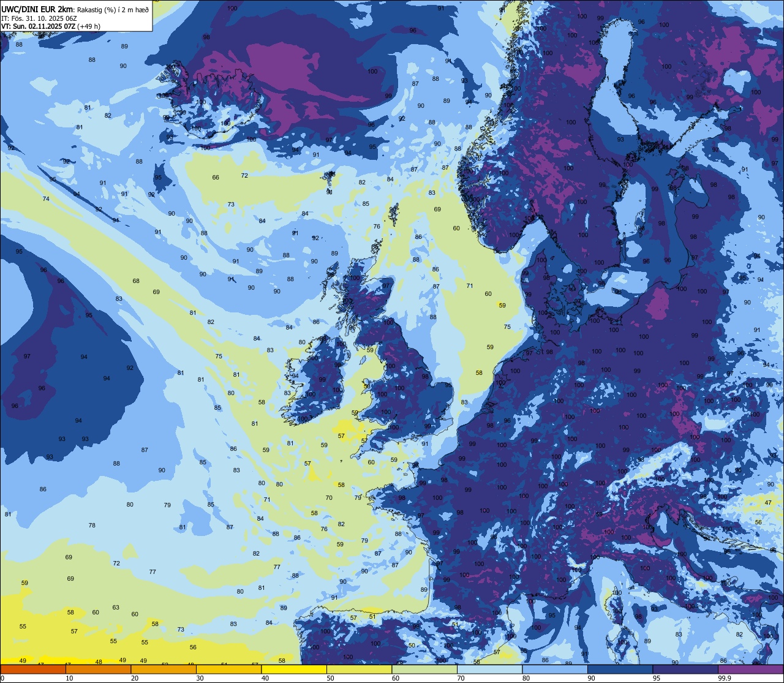The width and height of the screenshot is (784, 683).
Task: Click the legend label '20'
Action: click(x=135, y=678)
